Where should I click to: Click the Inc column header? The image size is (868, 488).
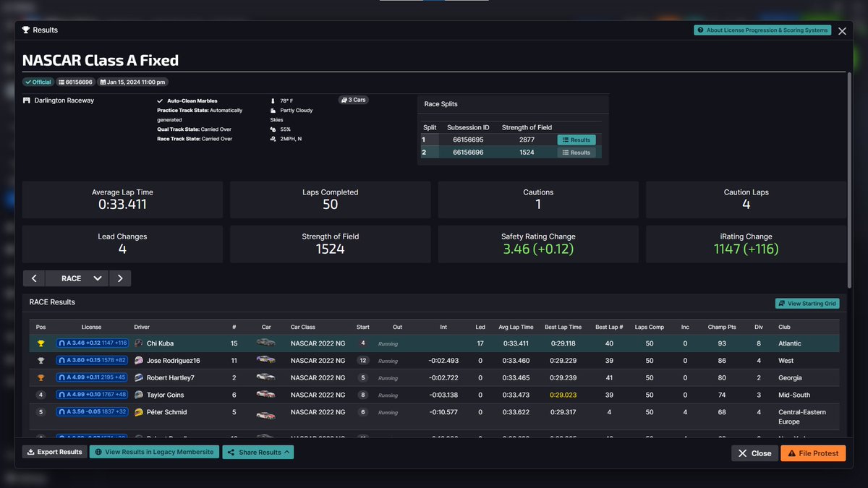(x=685, y=327)
